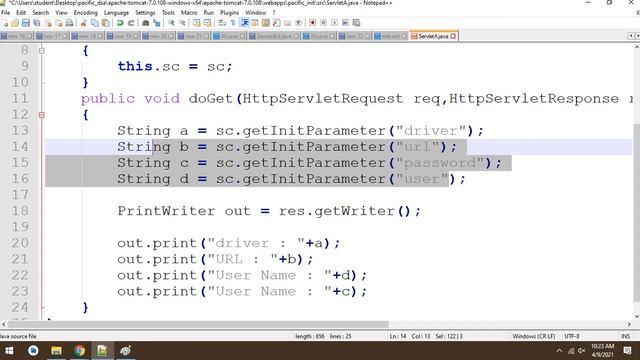Open the Macro menu
The image size is (640, 360).
[x=189, y=13]
